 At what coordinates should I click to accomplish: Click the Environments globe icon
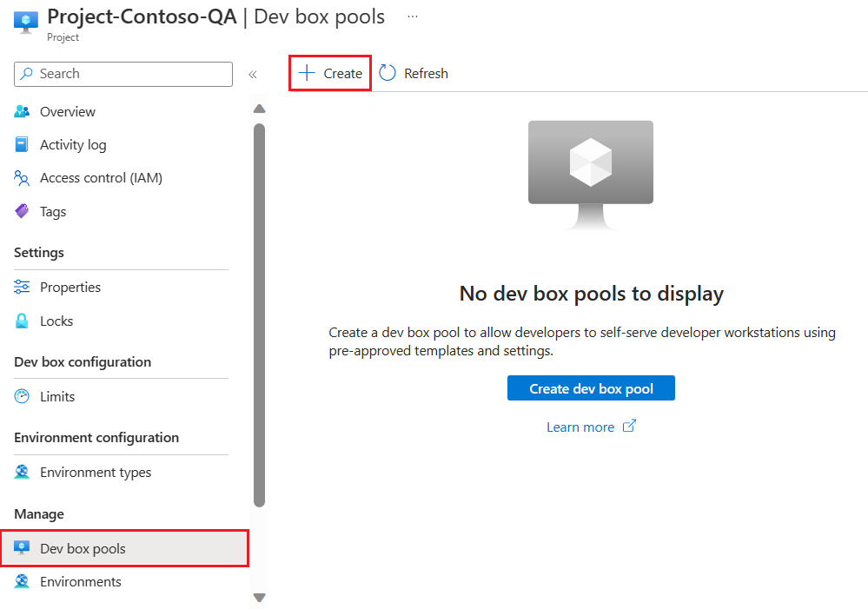(x=22, y=581)
